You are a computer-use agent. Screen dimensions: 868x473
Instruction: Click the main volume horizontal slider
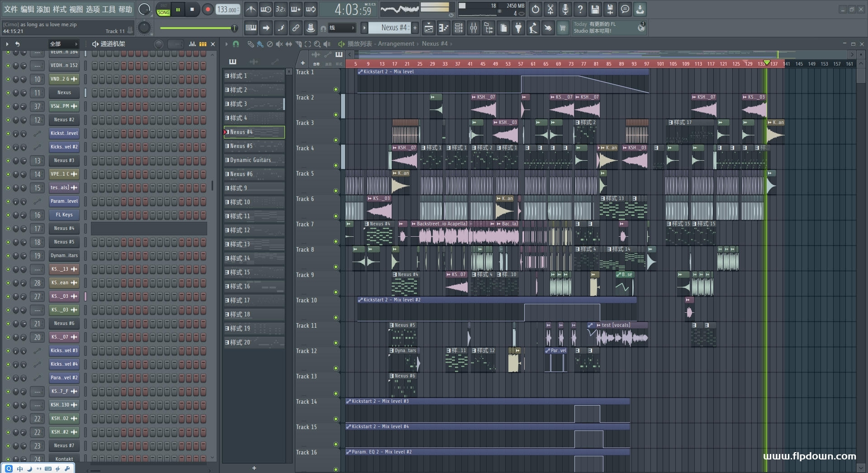click(198, 28)
